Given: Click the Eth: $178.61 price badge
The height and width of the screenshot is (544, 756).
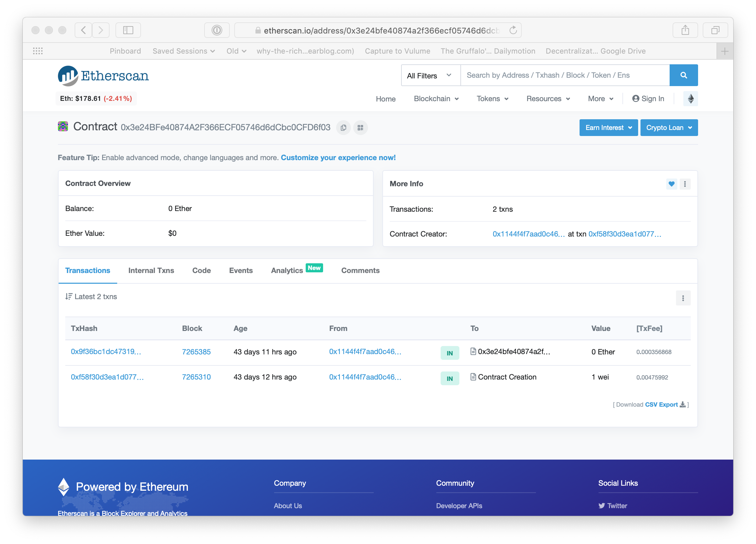Looking at the screenshot, I should pyautogui.click(x=96, y=98).
